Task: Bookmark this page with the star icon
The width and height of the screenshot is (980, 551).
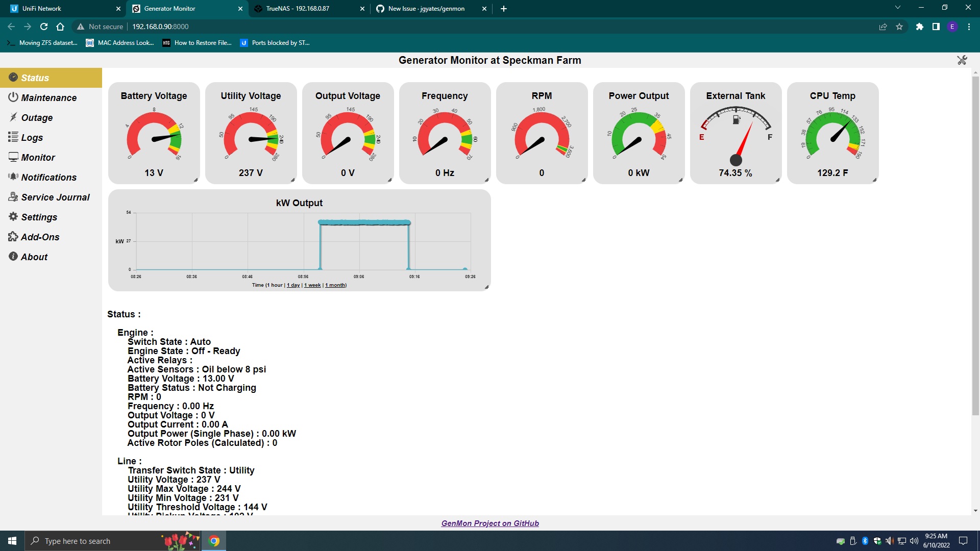Action: [899, 27]
